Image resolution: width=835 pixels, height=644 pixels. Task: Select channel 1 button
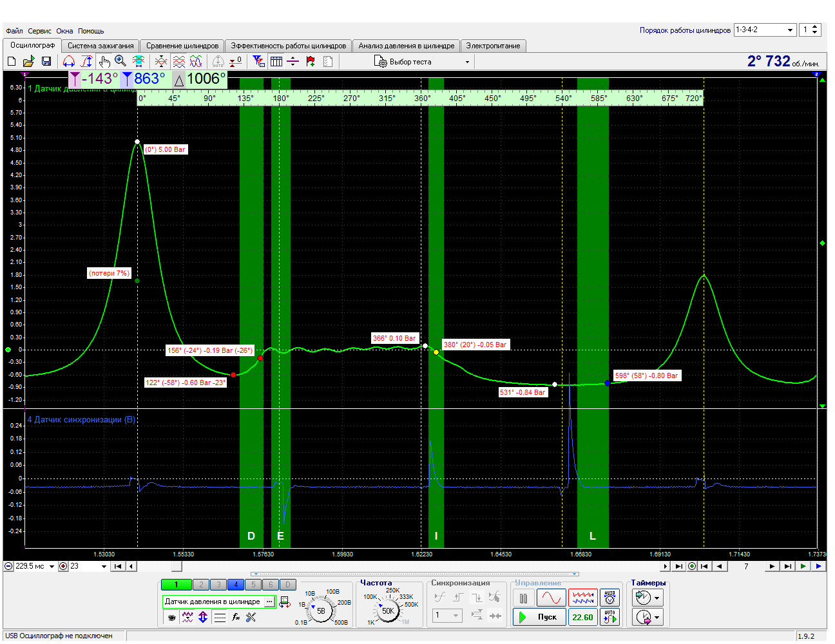coord(177,585)
